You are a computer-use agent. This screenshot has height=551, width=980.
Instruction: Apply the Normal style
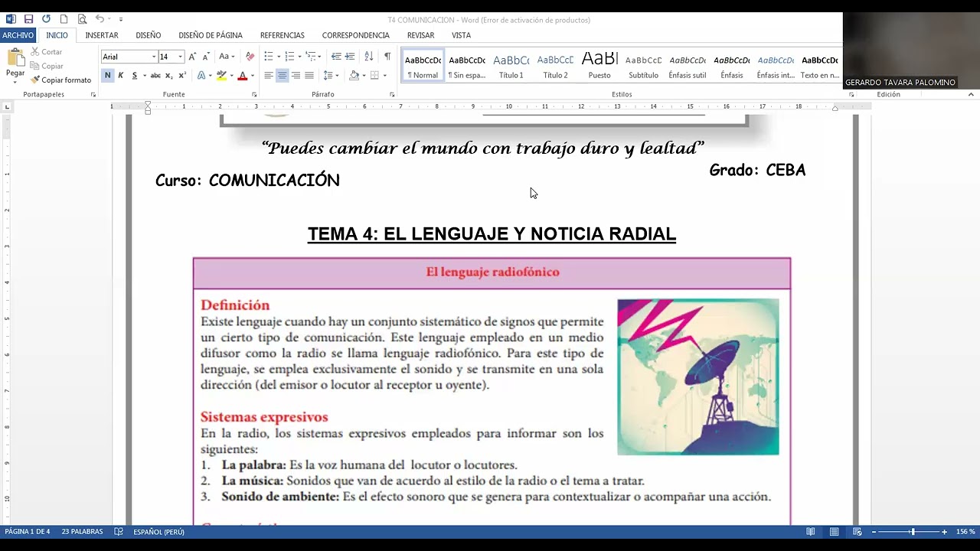coord(423,65)
